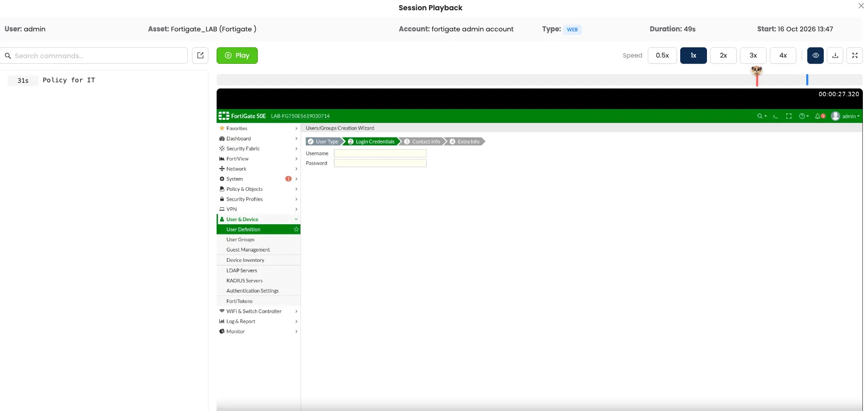The image size is (868, 411).
Task: Expand the Favorites menu
Action: (258, 129)
